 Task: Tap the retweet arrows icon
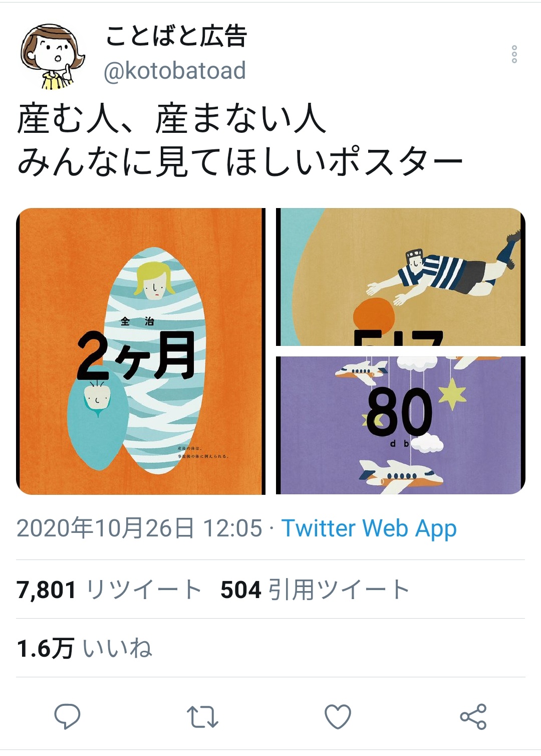click(x=202, y=717)
